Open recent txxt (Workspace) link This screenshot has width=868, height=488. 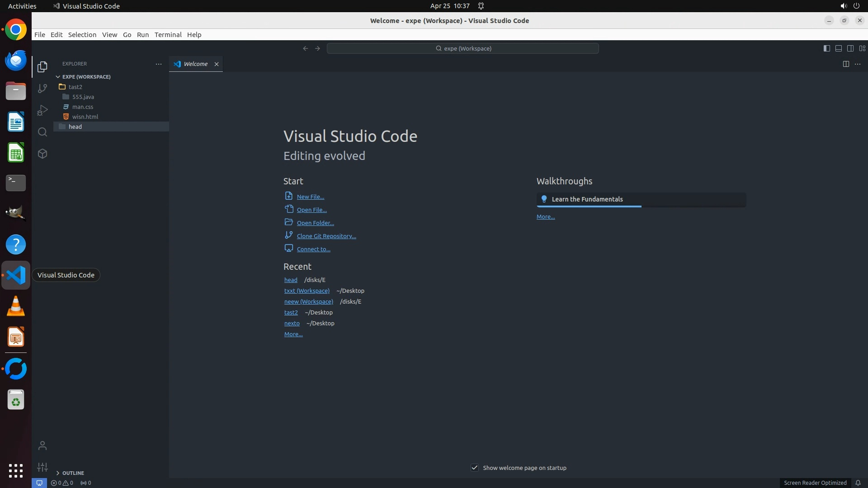point(307,291)
